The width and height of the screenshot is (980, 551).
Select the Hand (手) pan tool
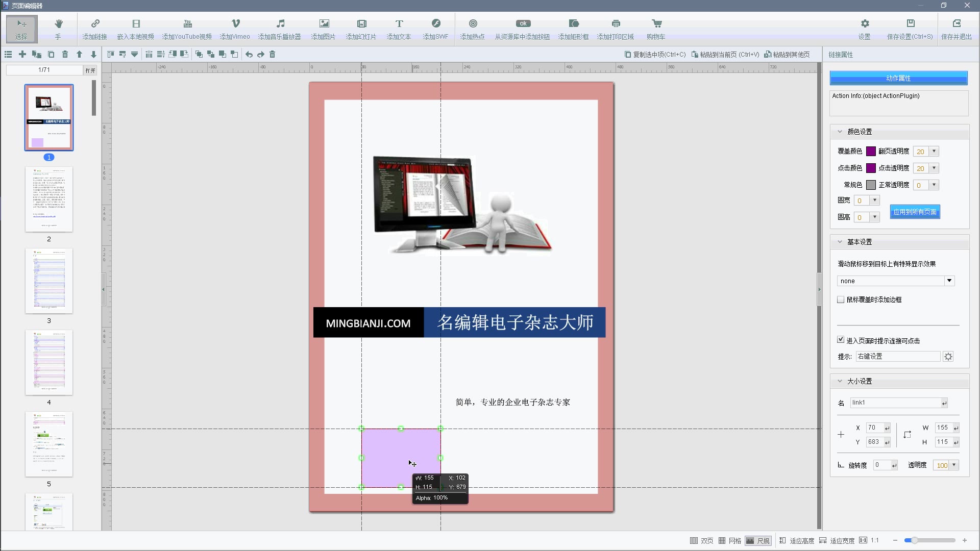pos(58,29)
